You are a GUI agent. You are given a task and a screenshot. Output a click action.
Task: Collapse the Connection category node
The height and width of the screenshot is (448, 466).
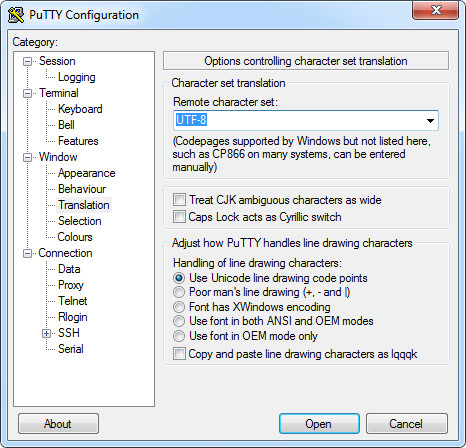(27, 253)
